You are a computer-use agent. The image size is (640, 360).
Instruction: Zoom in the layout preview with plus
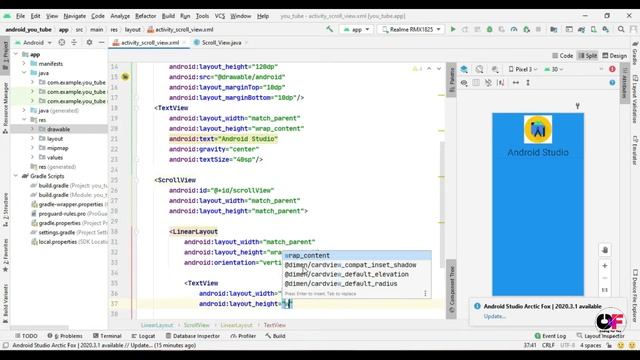pyautogui.click(x=605, y=266)
